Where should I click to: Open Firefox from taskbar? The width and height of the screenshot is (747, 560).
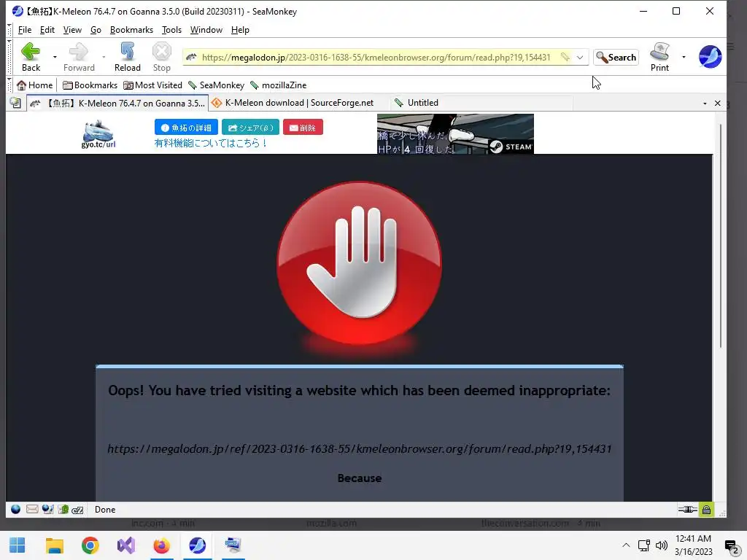(161, 545)
